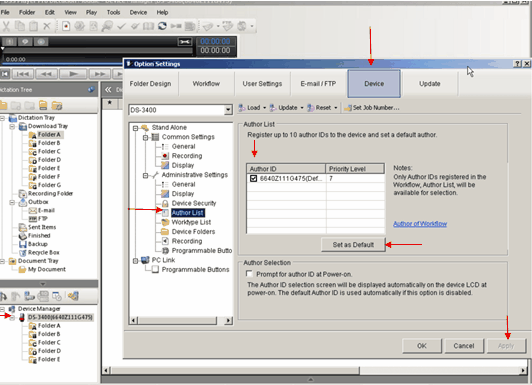
Task: Click the Recycle Box icon in the tree
Action: click(22, 253)
